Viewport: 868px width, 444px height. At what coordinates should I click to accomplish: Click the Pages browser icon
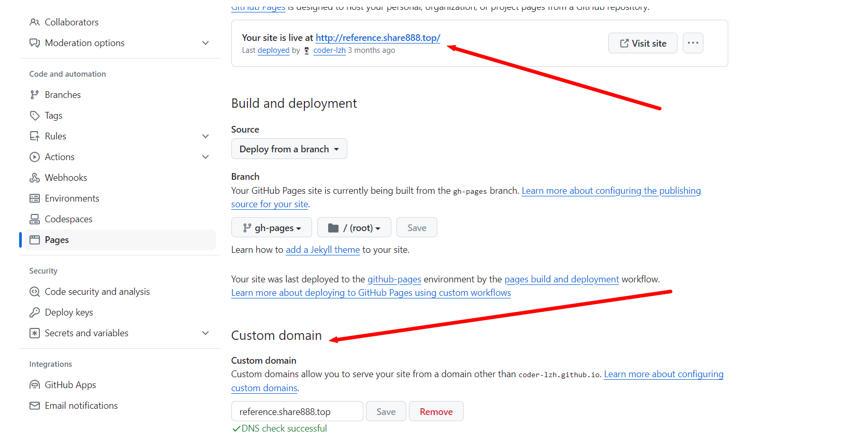(35, 240)
